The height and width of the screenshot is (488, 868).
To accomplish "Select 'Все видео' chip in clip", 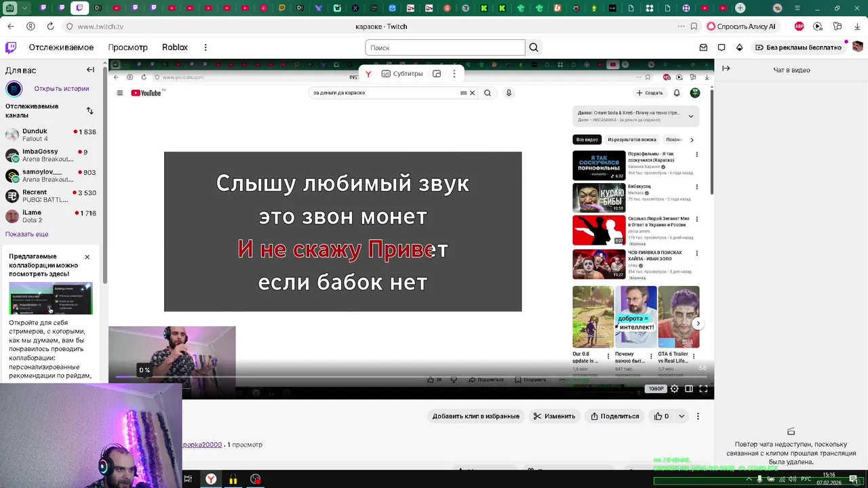I will [587, 140].
